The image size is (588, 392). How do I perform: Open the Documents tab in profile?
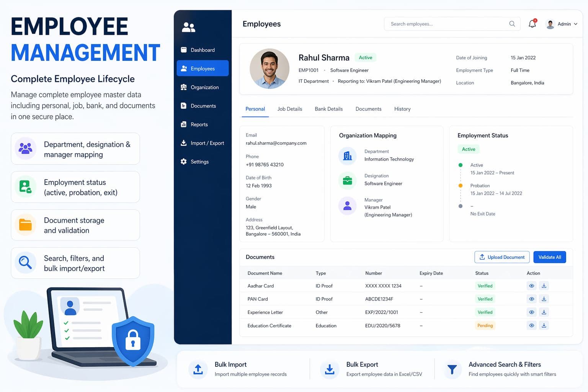368,109
